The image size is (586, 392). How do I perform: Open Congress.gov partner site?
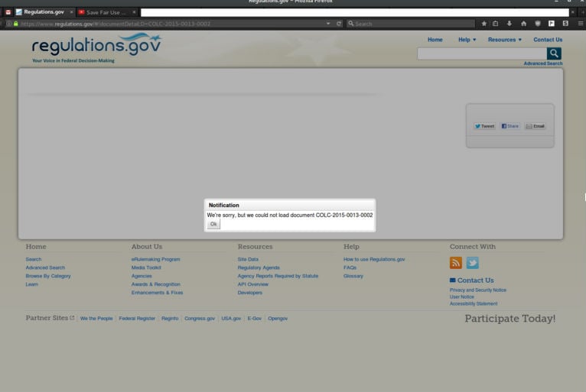coord(200,319)
